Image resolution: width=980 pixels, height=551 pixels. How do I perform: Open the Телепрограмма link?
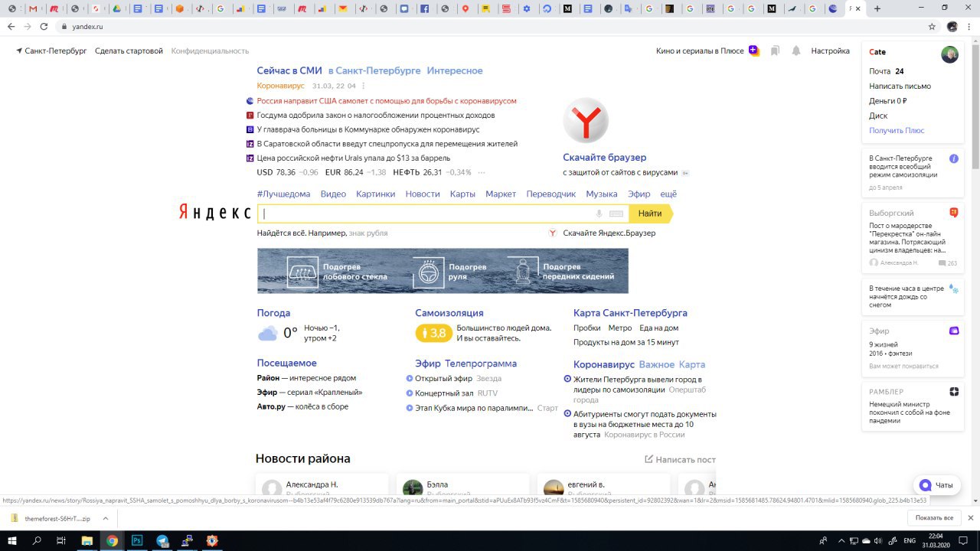[481, 364]
